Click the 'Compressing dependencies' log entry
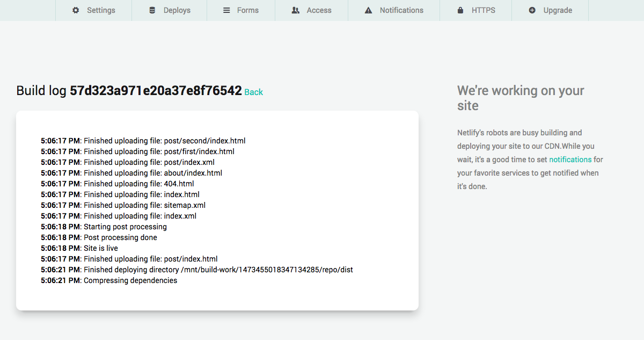The width and height of the screenshot is (644, 340). point(130,280)
